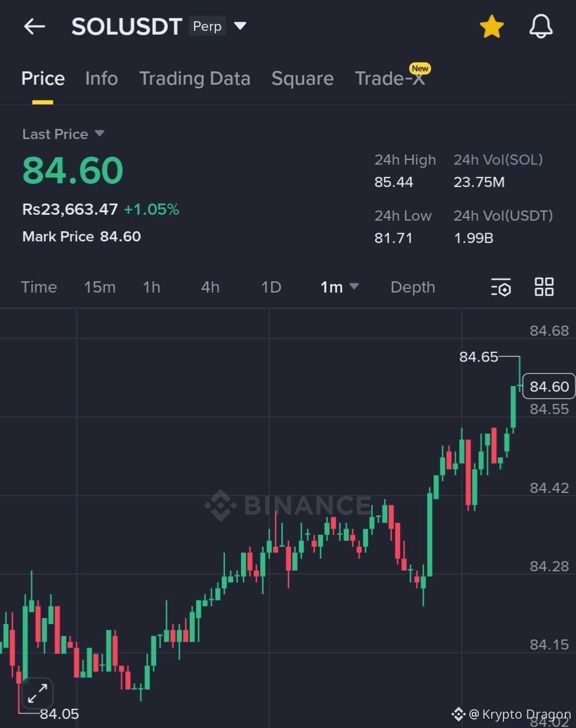The width and height of the screenshot is (576, 728).
Task: Tap the large 84.60 last price
Action: [73, 171]
